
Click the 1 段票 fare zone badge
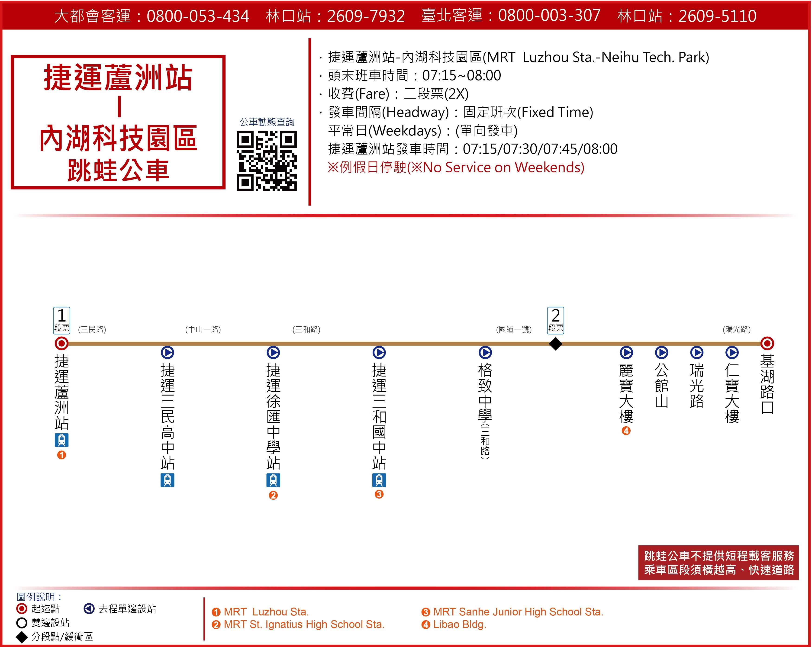[x=62, y=321]
